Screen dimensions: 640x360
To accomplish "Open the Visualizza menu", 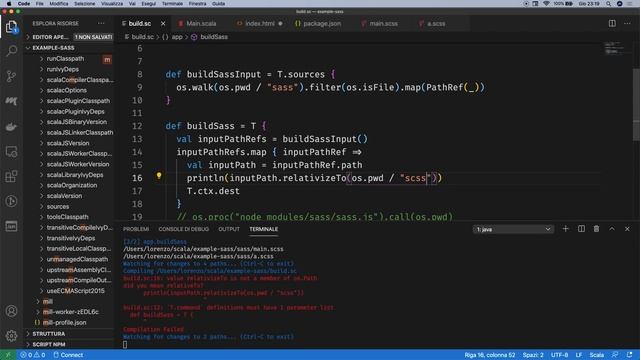I will 112,4.
